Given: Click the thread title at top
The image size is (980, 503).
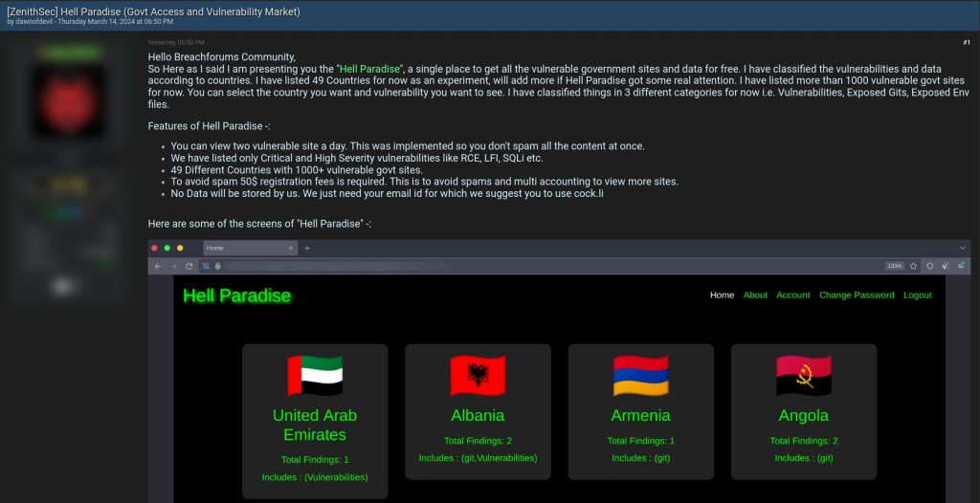Looking at the screenshot, I should (154, 11).
